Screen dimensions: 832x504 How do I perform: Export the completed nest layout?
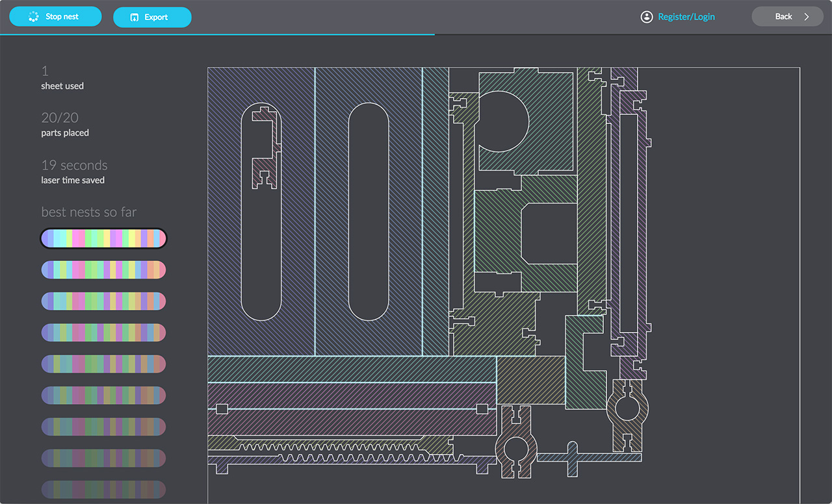point(152,16)
